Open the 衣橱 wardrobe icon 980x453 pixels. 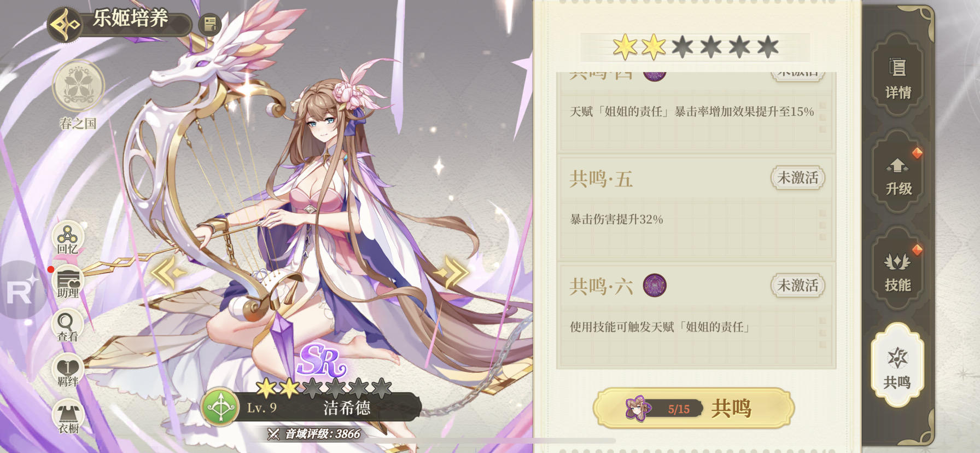coord(68,417)
